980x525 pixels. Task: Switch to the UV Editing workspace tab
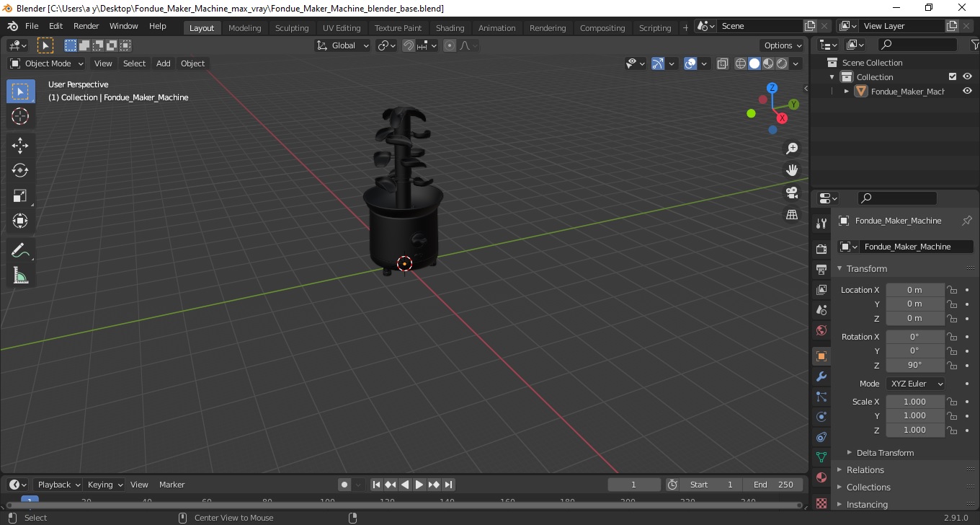tap(342, 28)
